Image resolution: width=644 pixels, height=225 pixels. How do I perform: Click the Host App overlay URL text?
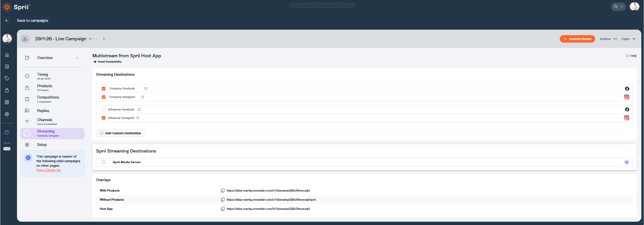pos(268,209)
